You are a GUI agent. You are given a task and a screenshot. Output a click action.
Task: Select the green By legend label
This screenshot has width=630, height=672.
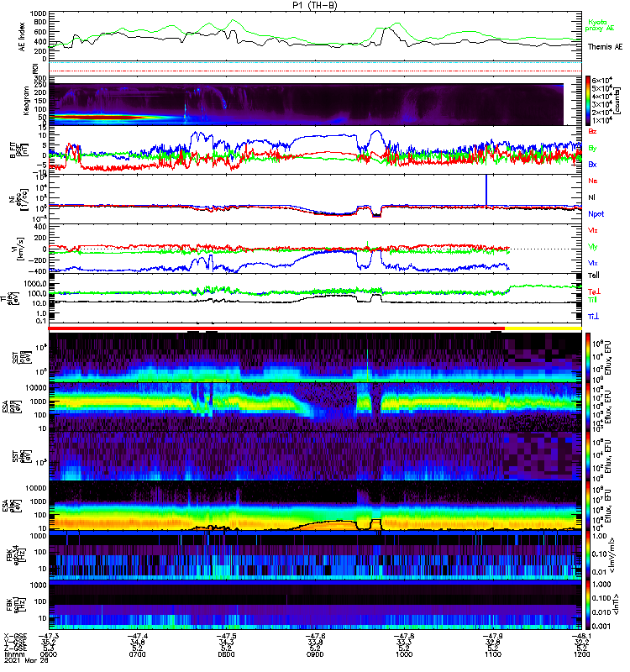[x=592, y=148]
